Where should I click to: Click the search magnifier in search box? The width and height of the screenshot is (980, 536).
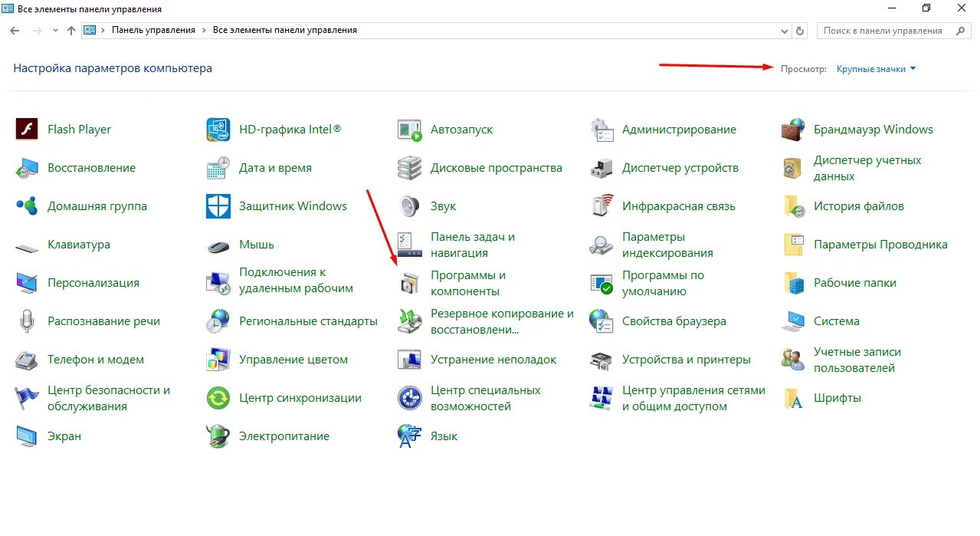click(x=961, y=31)
